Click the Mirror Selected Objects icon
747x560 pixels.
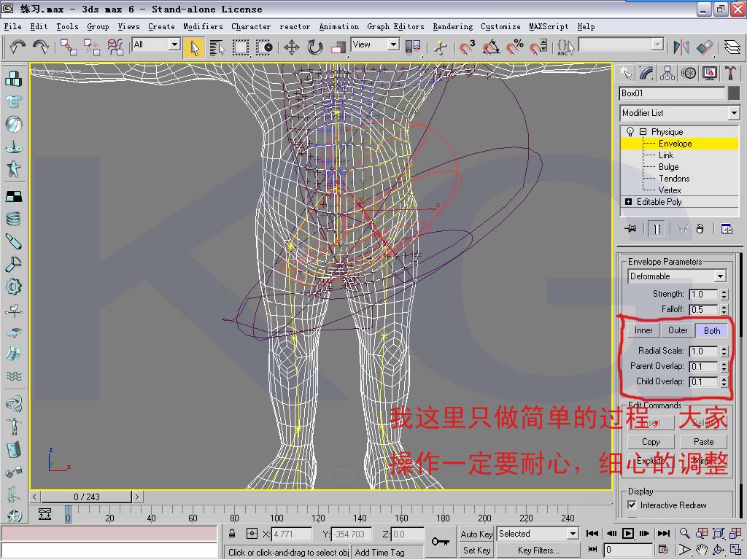click(681, 47)
